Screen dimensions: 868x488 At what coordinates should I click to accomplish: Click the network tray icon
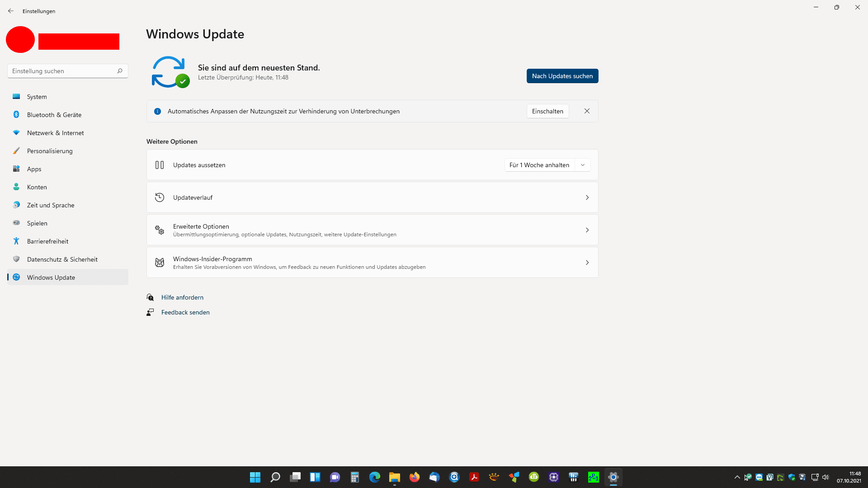[815, 477]
